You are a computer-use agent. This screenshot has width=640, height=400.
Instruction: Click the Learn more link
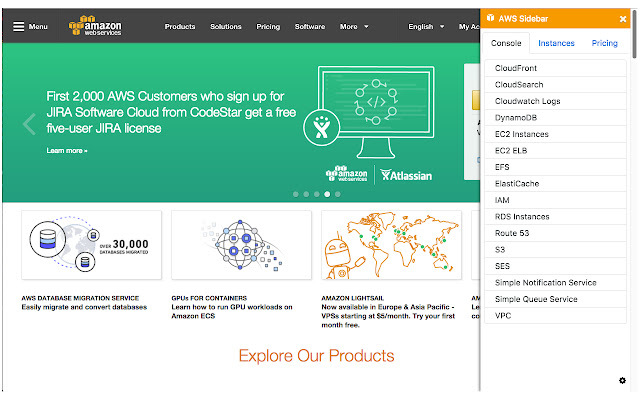tap(67, 151)
